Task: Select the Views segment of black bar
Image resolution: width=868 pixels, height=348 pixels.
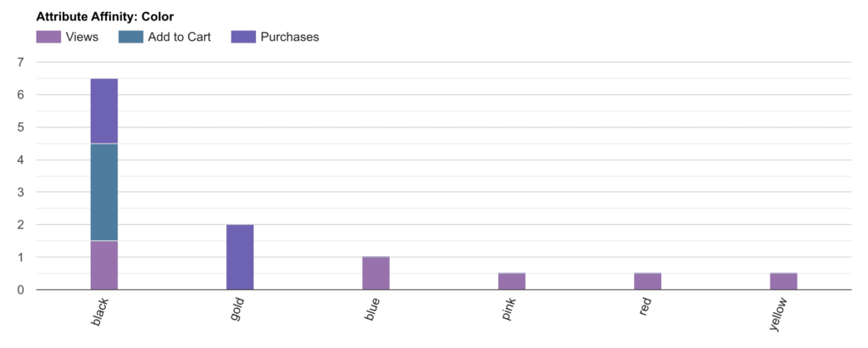Action: pos(104,265)
